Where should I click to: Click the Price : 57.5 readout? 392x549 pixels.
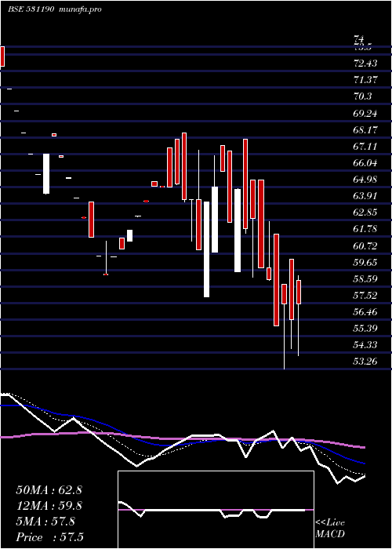click(50, 537)
